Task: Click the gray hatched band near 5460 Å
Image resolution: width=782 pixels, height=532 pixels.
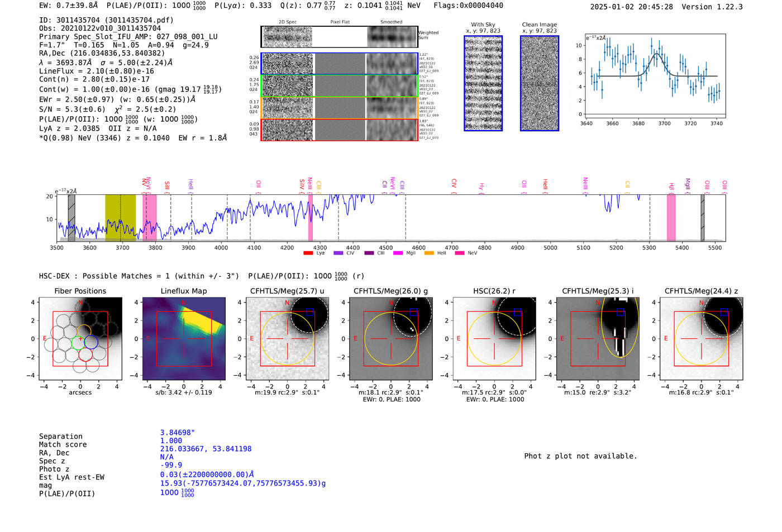Action: coord(703,218)
